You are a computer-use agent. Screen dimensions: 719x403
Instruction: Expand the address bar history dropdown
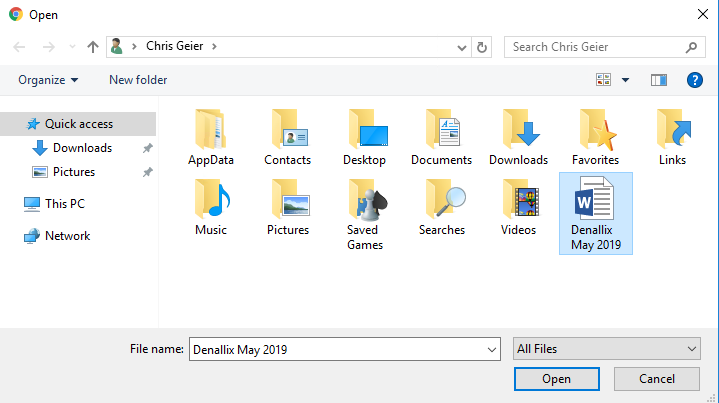pos(462,47)
